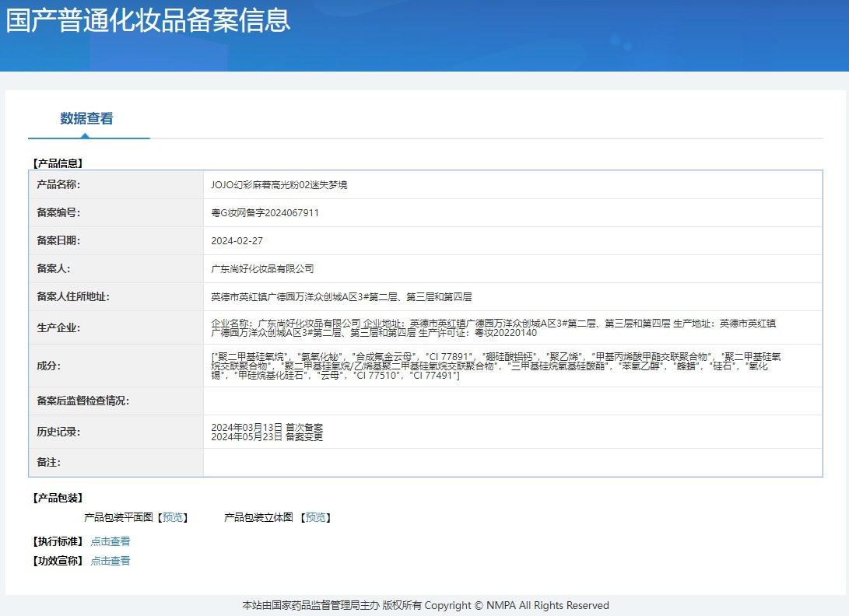Select filing date 2024-02-27
Screen dimensions: 849x616
click(x=237, y=241)
